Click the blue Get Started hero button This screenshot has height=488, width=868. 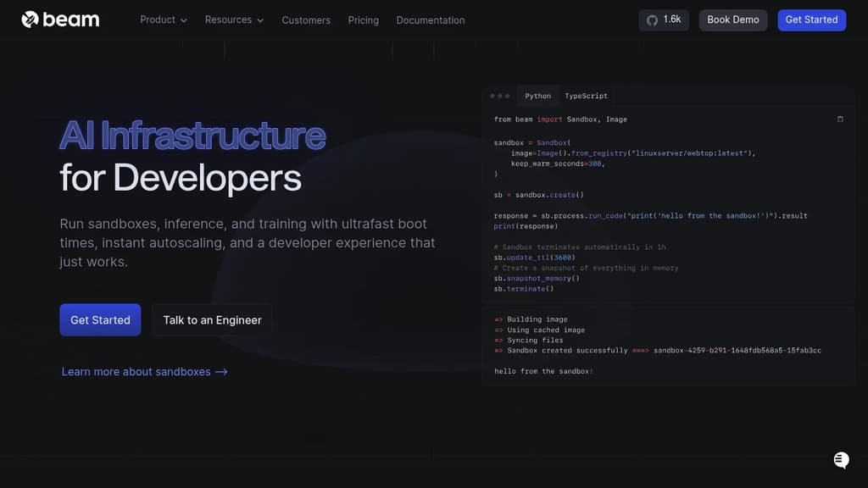click(x=100, y=319)
